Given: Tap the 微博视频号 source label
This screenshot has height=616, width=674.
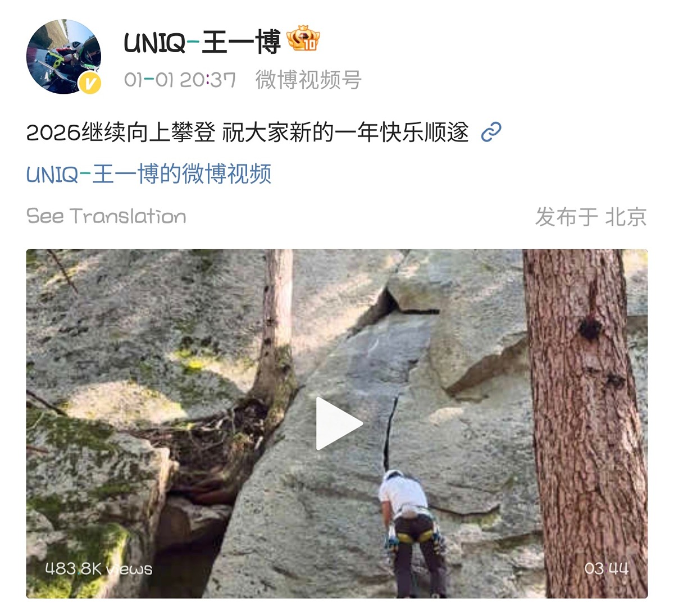Looking at the screenshot, I should point(308,80).
